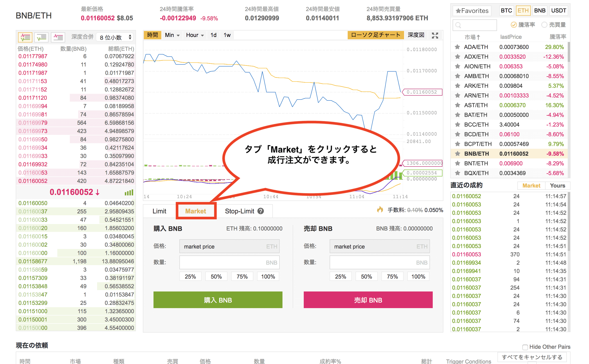Screen dimensions: 589x364
Task: Enable Hide Other Pairs checkbox
Action: [x=525, y=347]
